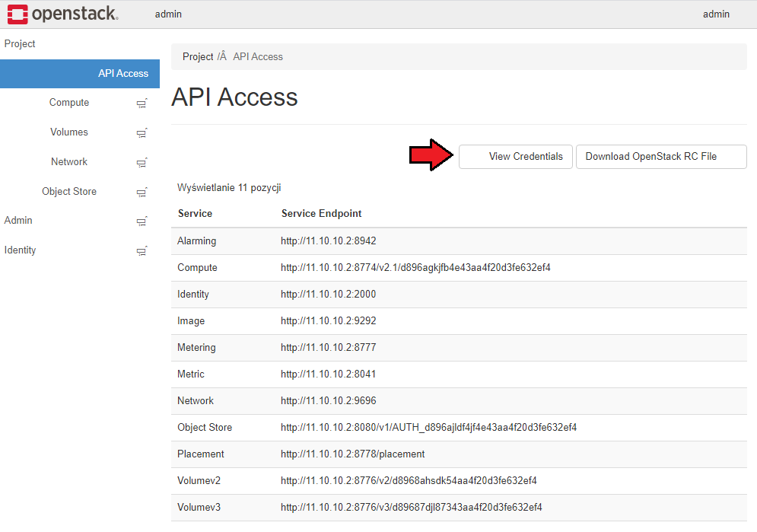Select the Image service cell
This screenshot has width=757, height=532.
coord(191,320)
